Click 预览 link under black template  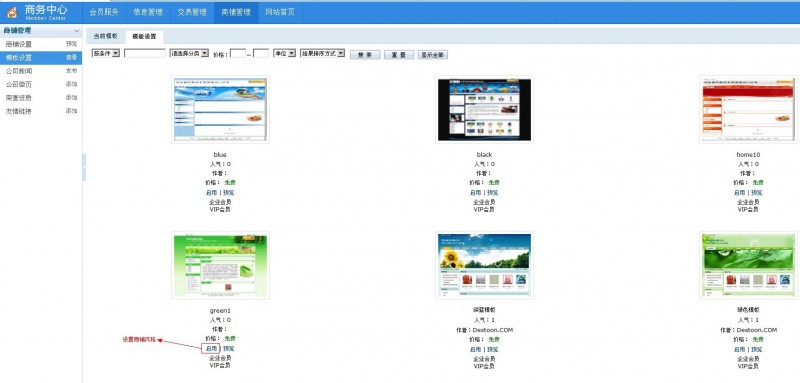[x=493, y=193]
